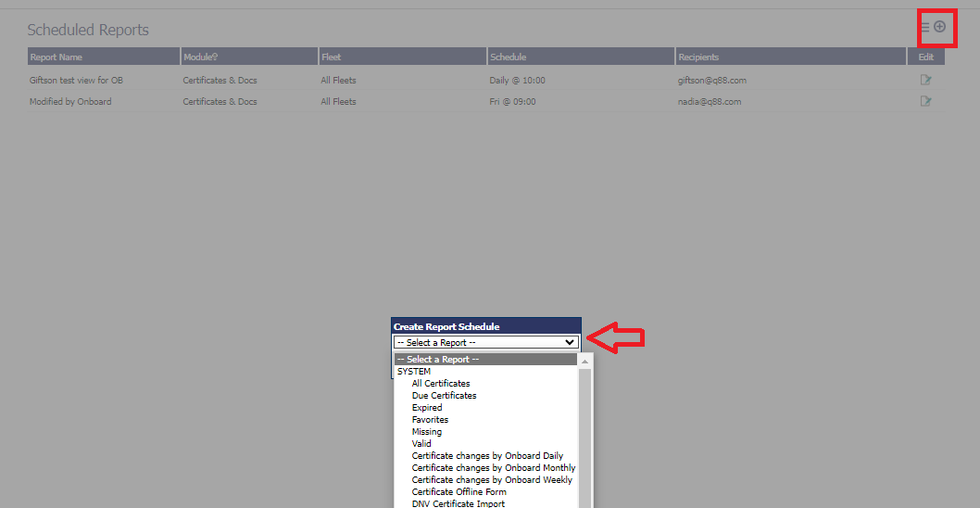Select Expired report option

click(427, 407)
